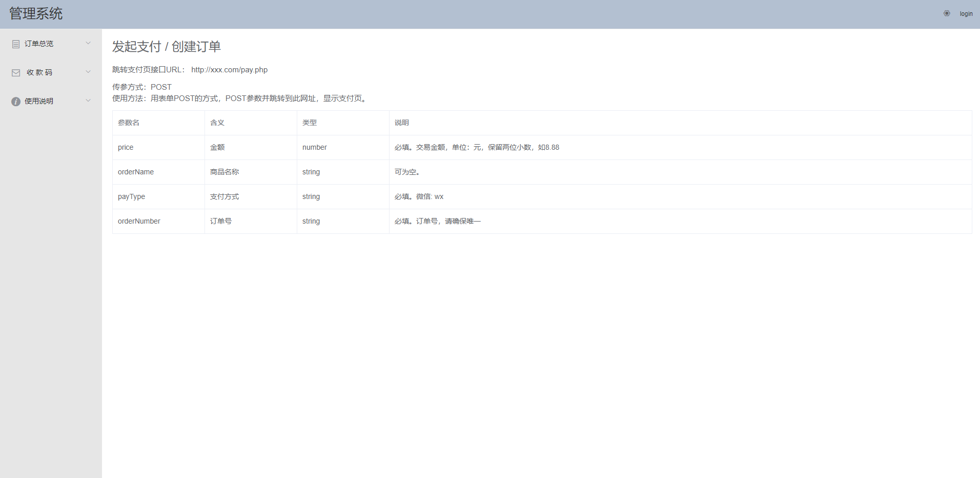Image resolution: width=980 pixels, height=478 pixels.
Task: Expand the 收款码 chevron arrow
Action: (x=88, y=72)
